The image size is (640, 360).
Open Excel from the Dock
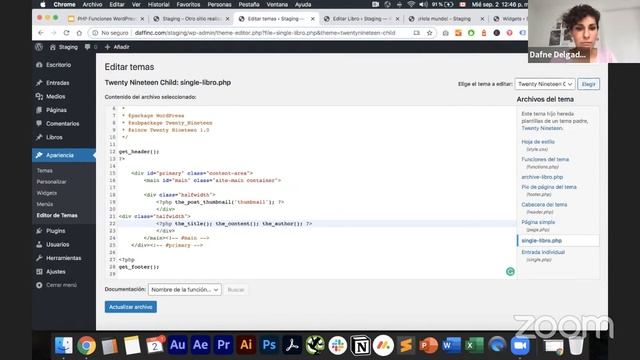[474, 345]
